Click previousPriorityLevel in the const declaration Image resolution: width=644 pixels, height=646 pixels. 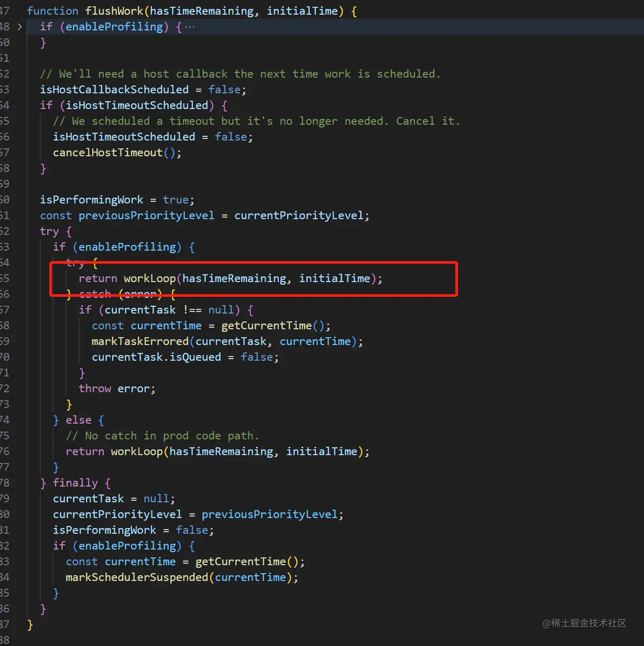point(146,216)
